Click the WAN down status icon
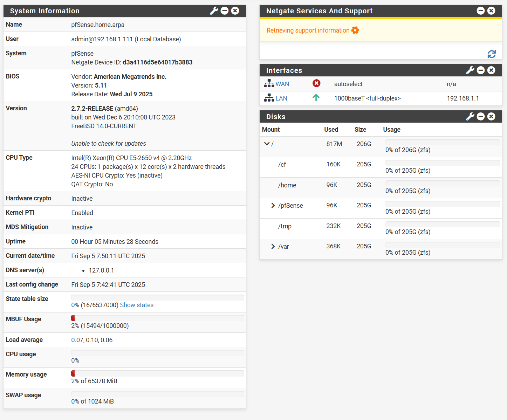507x420 pixels. [x=316, y=83]
